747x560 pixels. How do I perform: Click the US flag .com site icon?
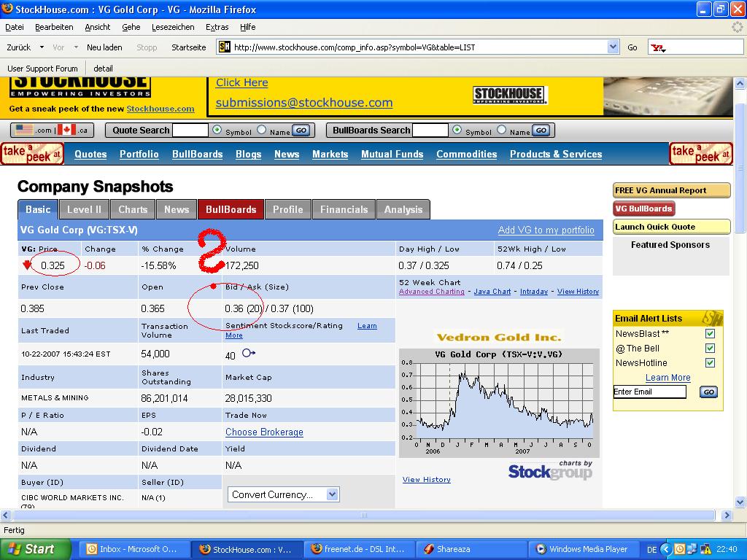click(x=24, y=130)
